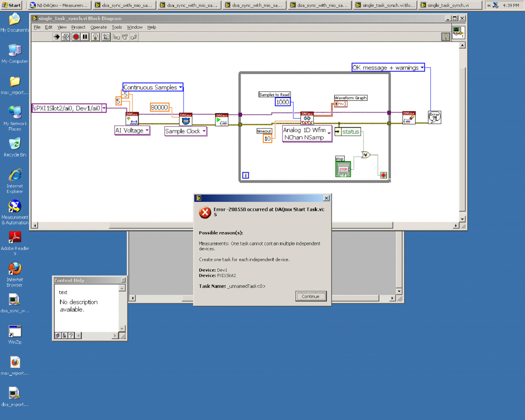525x420 pixels.
Task: Select the DAQmx Create Channel VI node
Action: pyautogui.click(x=132, y=119)
